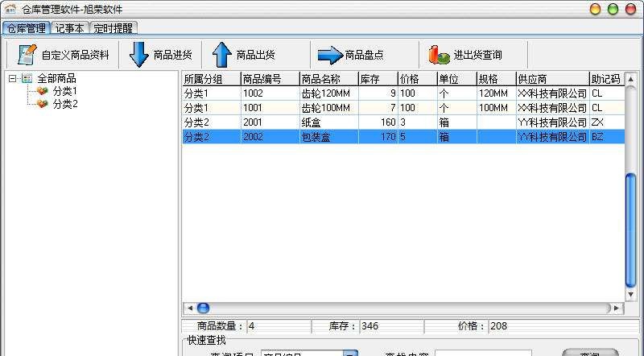Sort by the 助记码 column header
This screenshot has height=356, width=644.
pyautogui.click(x=607, y=78)
